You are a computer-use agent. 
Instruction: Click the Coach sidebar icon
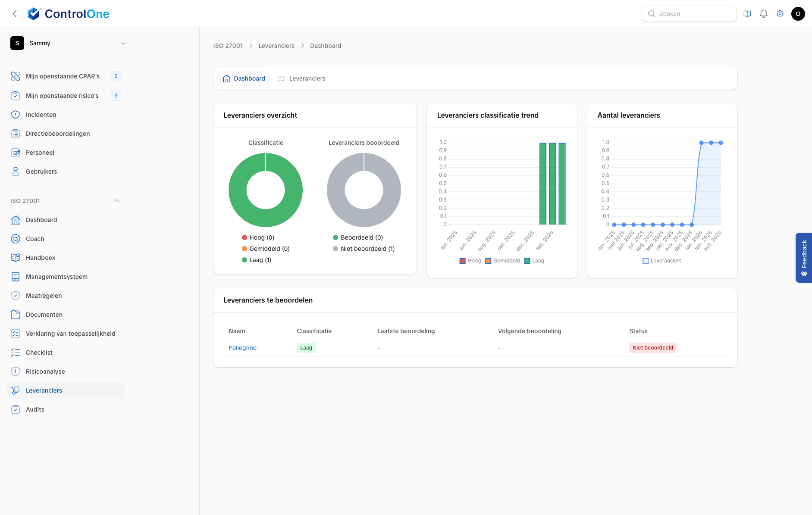coord(16,239)
